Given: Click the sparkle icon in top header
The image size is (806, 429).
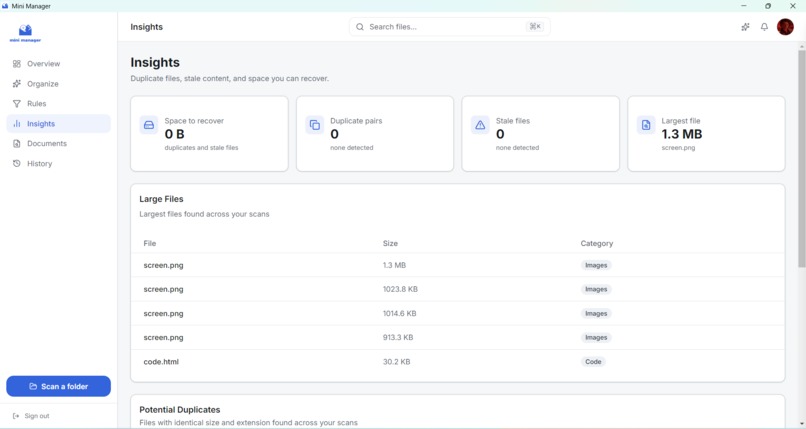Looking at the screenshot, I should tap(745, 27).
